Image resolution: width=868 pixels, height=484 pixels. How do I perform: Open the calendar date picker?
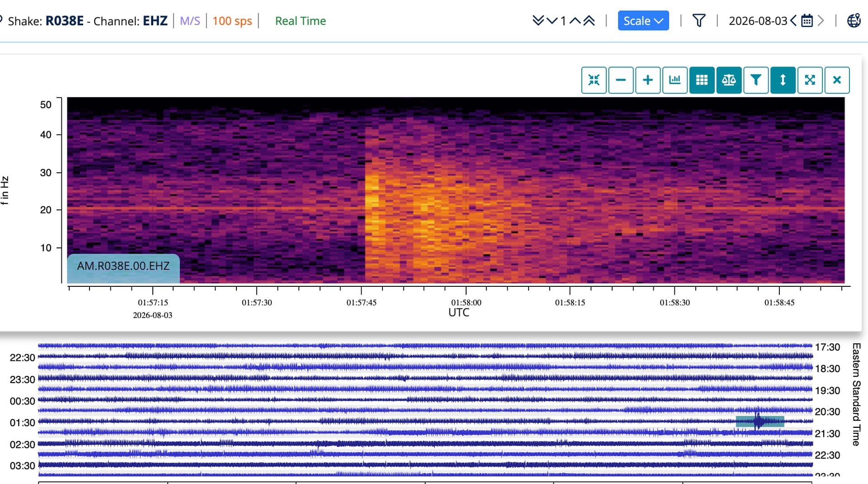pos(807,21)
